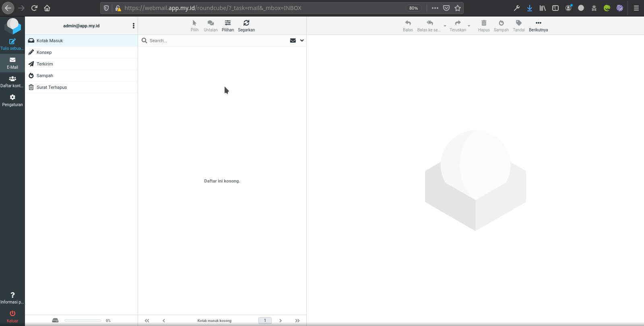Click the page number field
The height and width of the screenshot is (326, 644).
265,321
